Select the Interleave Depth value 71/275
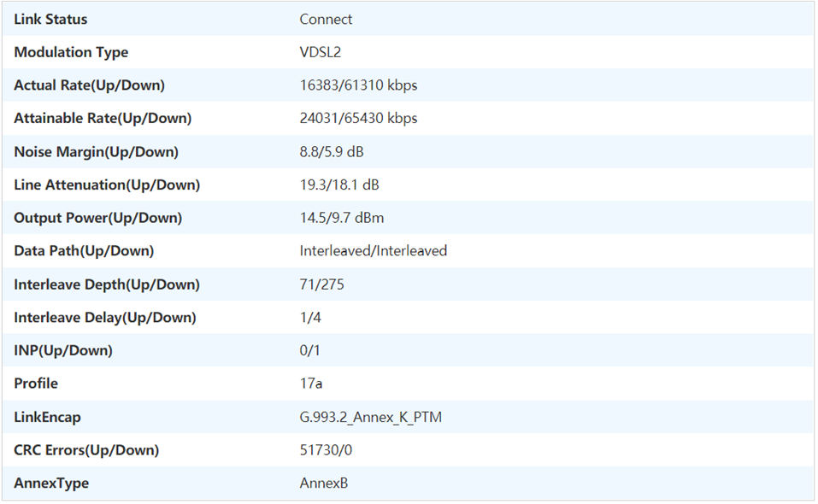This screenshot has width=818, height=504. tap(321, 284)
